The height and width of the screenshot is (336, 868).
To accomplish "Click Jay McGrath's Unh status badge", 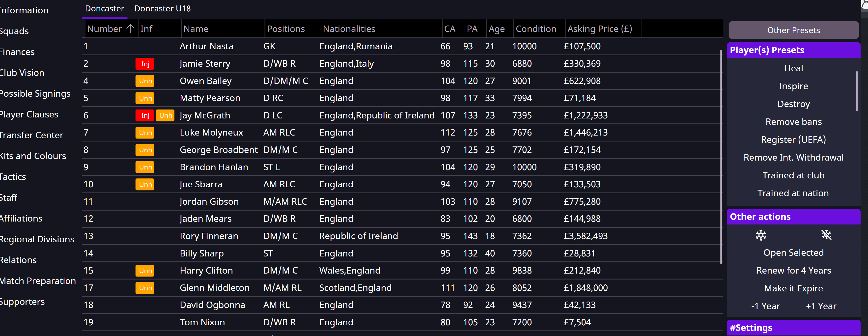I will pos(165,115).
